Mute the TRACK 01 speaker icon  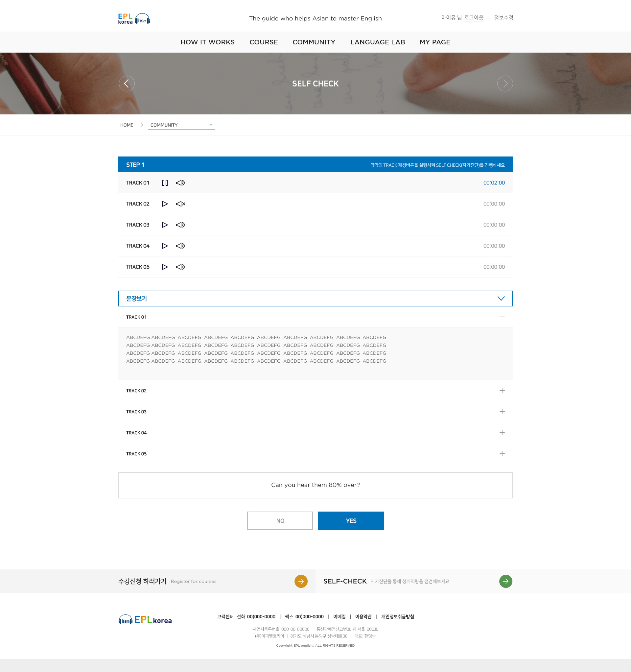pos(180,183)
